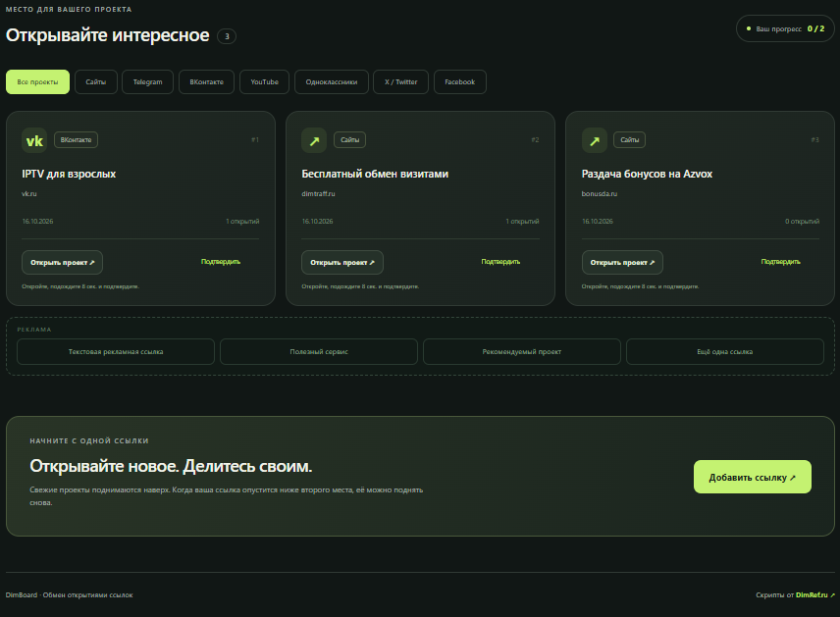Click the arrow icon on Раздача бонусов card
The image size is (840, 617).
tap(594, 140)
